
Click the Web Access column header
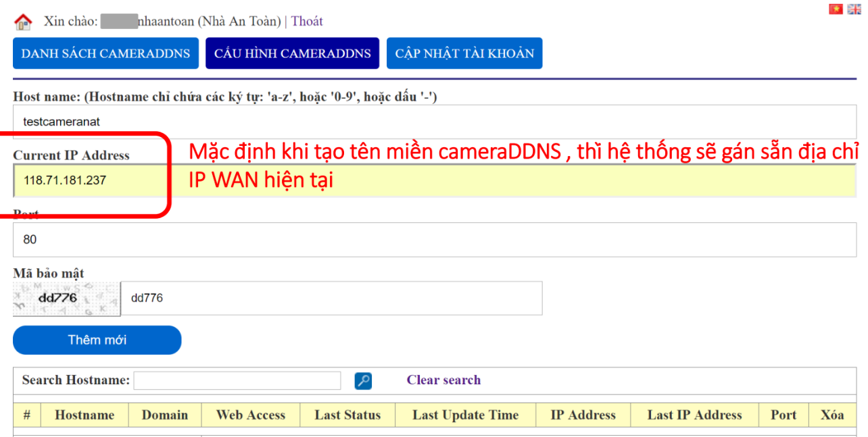[251, 415]
